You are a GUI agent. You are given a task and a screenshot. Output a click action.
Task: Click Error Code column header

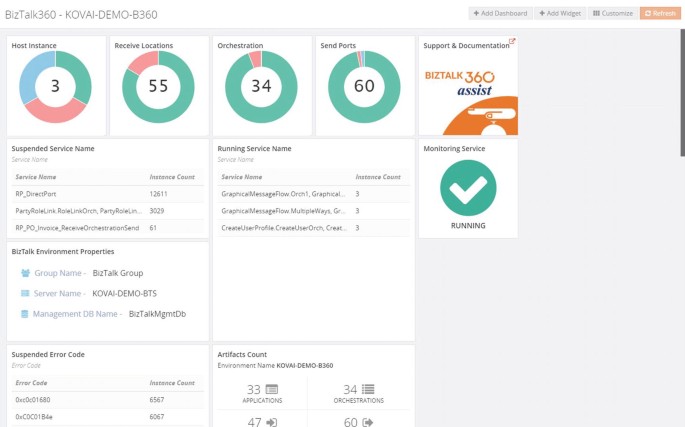31,383
